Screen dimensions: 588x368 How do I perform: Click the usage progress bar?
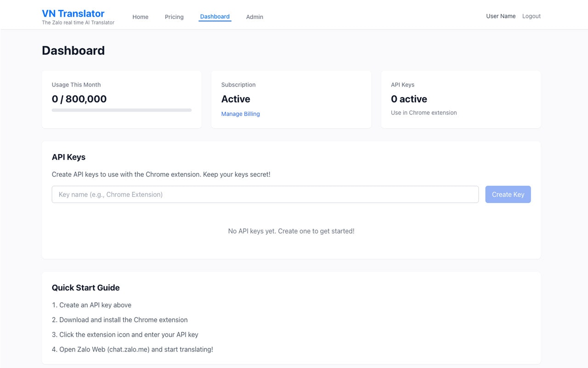pyautogui.click(x=121, y=110)
